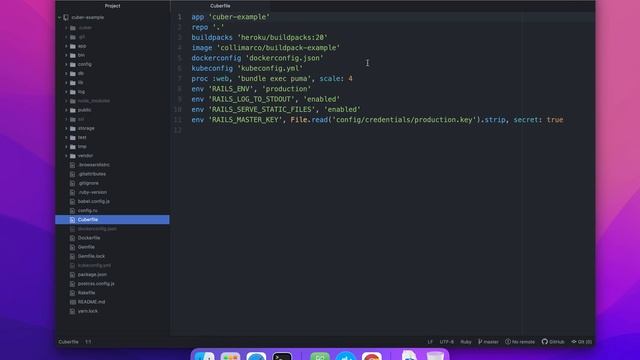Open Launchpad in the Dock
The width and height of the screenshot is (640, 360).
(x=230, y=356)
